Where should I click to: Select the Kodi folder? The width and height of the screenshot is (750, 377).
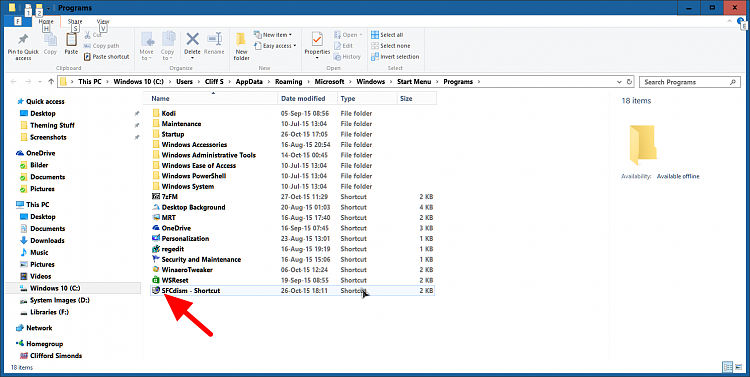coord(168,113)
